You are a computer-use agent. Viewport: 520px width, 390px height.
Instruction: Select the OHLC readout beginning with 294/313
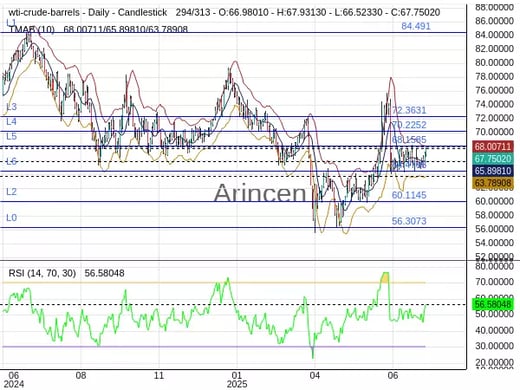pyautogui.click(x=308, y=12)
